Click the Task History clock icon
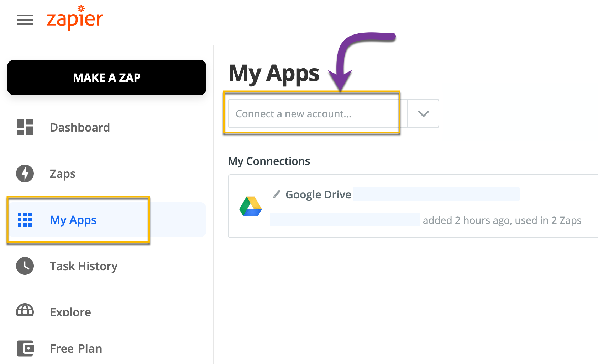The image size is (598, 364). (25, 266)
